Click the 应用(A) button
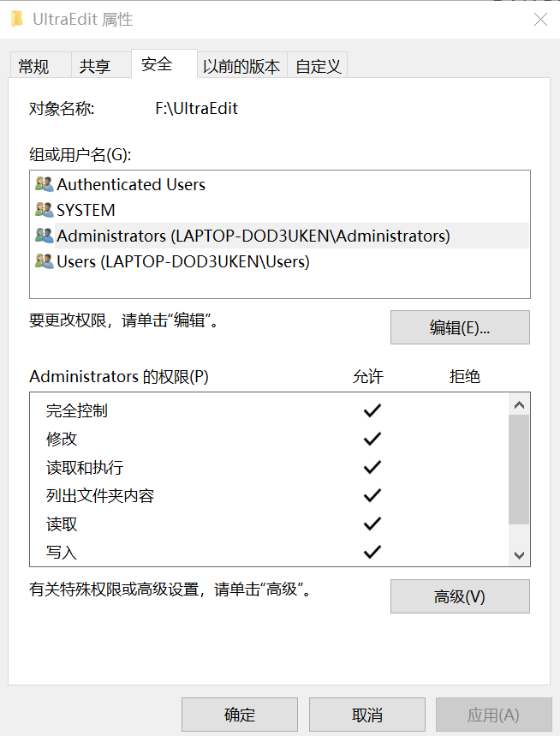 (x=494, y=714)
